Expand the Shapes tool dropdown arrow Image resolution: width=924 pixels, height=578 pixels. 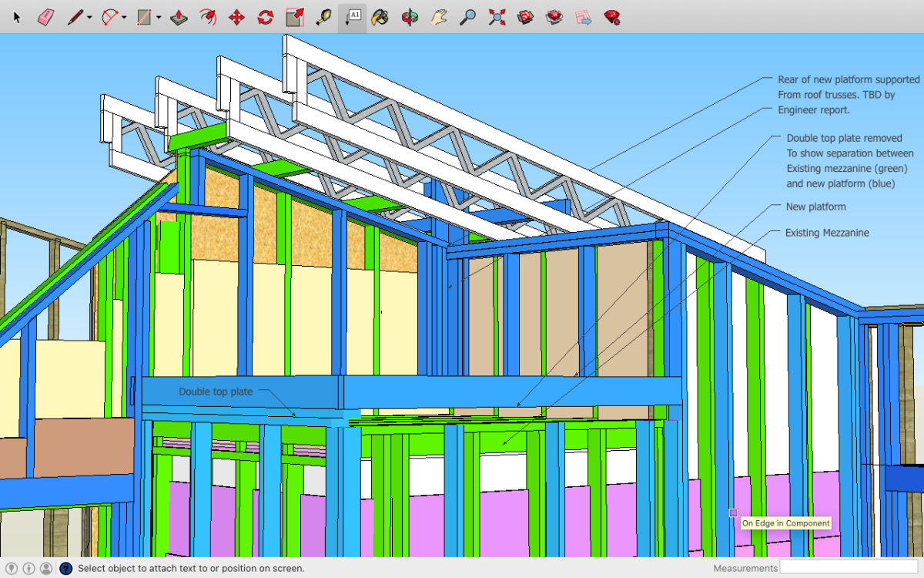(158, 18)
